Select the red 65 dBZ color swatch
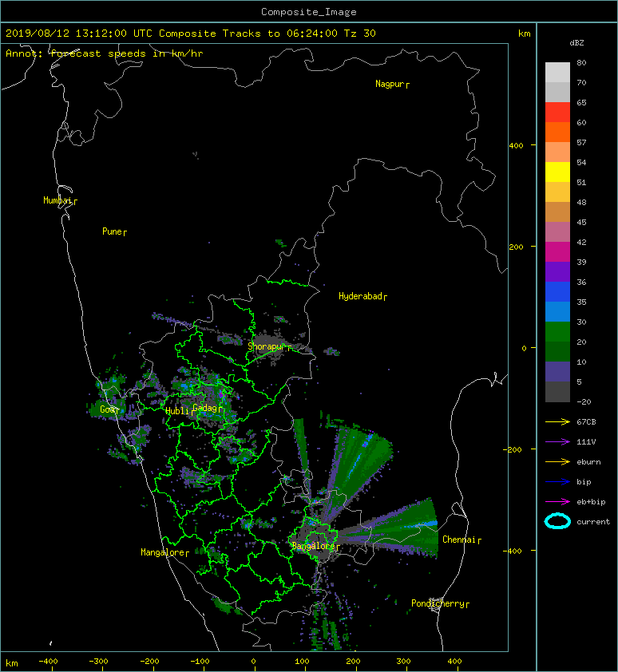Screen dimensions: 618x672 click(x=557, y=112)
